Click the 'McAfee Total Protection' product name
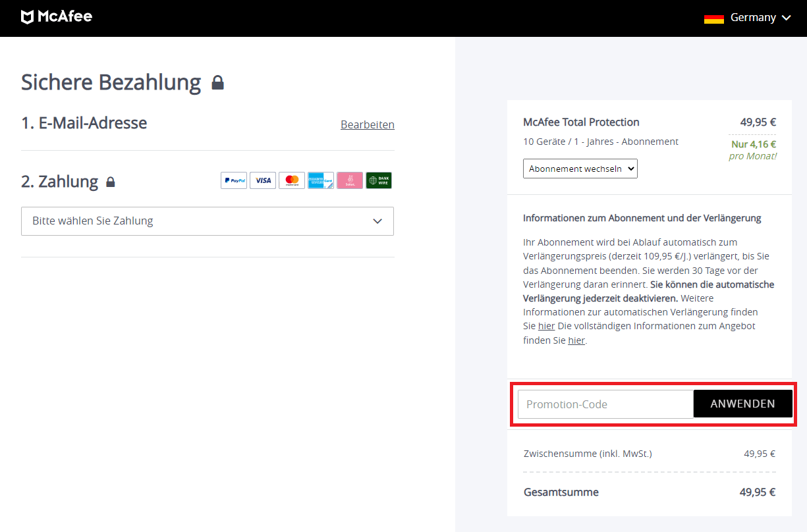807x532 pixels. [581, 122]
